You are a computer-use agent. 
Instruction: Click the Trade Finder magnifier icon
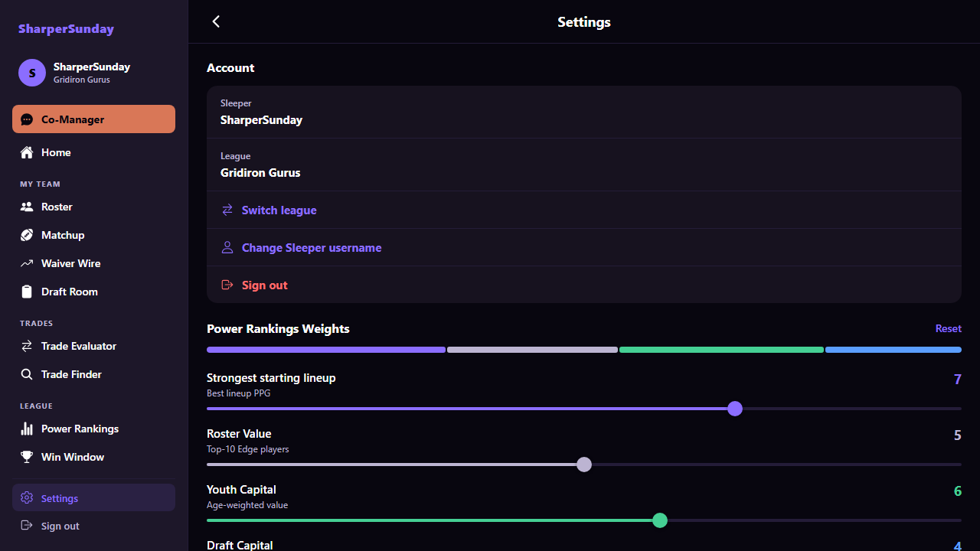[27, 374]
